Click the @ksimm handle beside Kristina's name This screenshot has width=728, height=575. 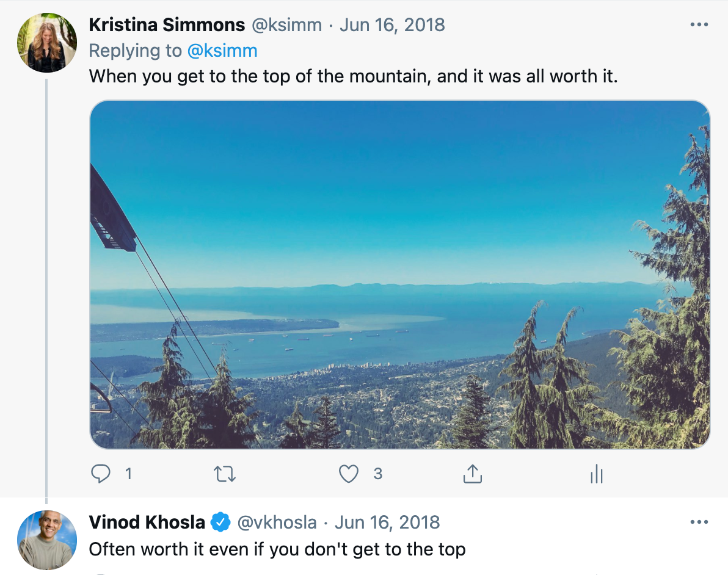(286, 25)
